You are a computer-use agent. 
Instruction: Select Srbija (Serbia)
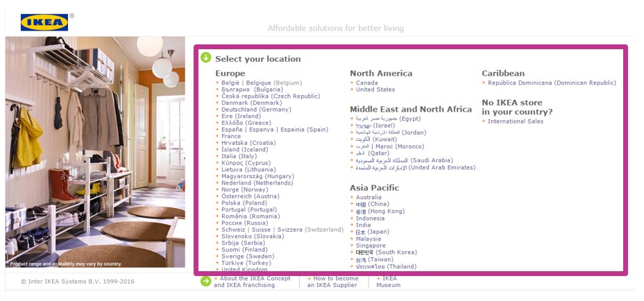coord(243,243)
